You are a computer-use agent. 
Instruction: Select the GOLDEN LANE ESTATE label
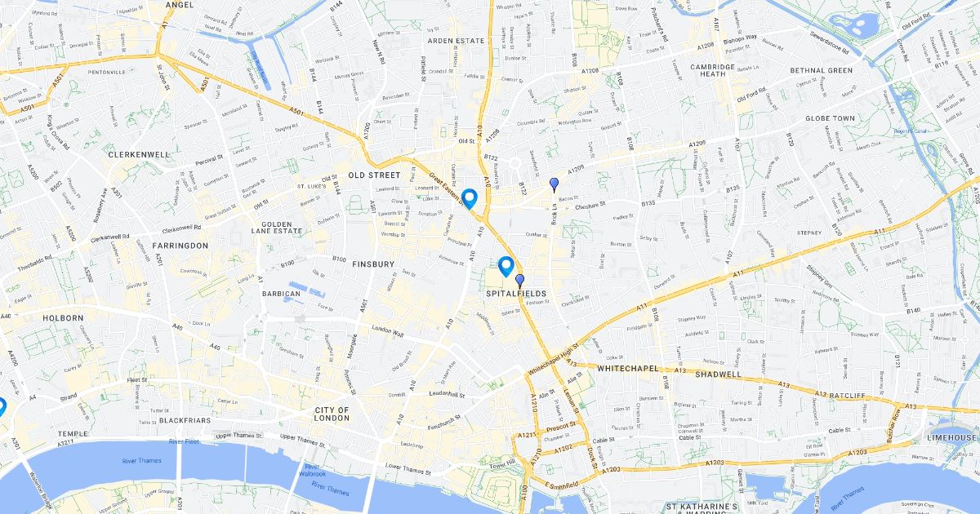[282, 227]
